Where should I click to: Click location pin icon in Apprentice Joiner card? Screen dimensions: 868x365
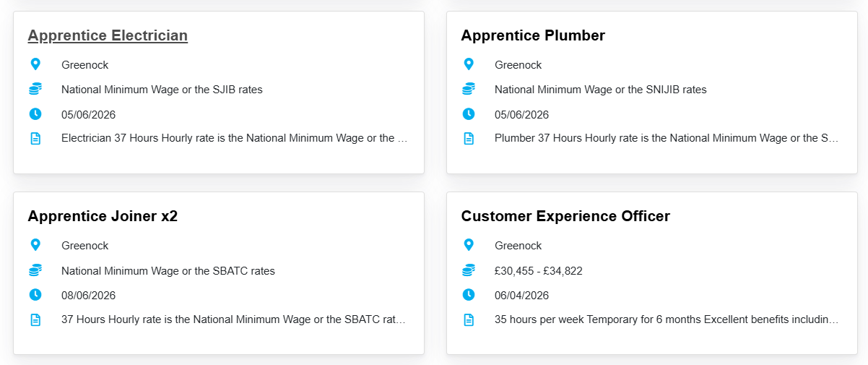35,245
